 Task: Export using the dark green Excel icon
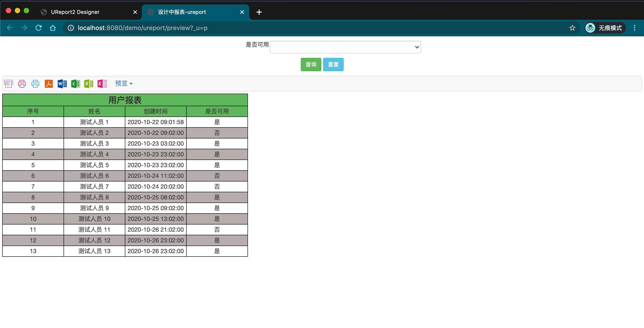[75, 84]
